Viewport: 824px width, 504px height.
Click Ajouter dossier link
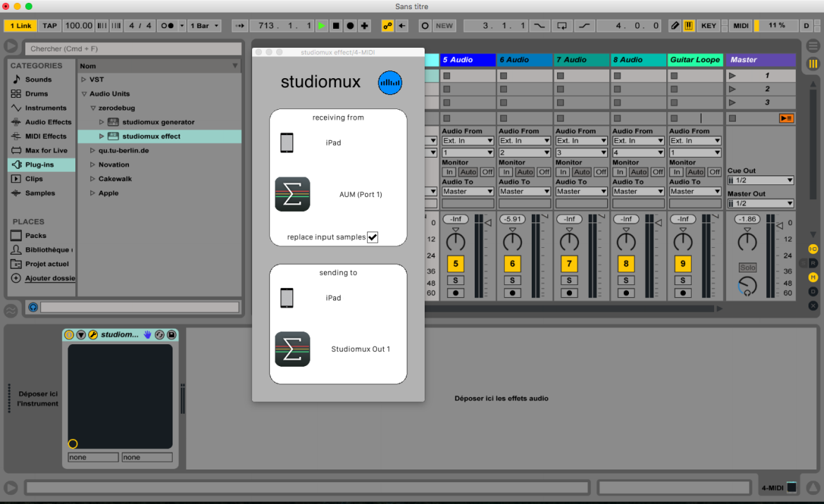[50, 278]
